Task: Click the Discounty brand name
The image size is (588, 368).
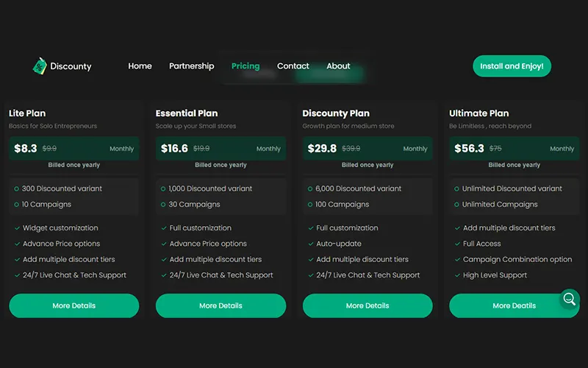Action: click(71, 66)
